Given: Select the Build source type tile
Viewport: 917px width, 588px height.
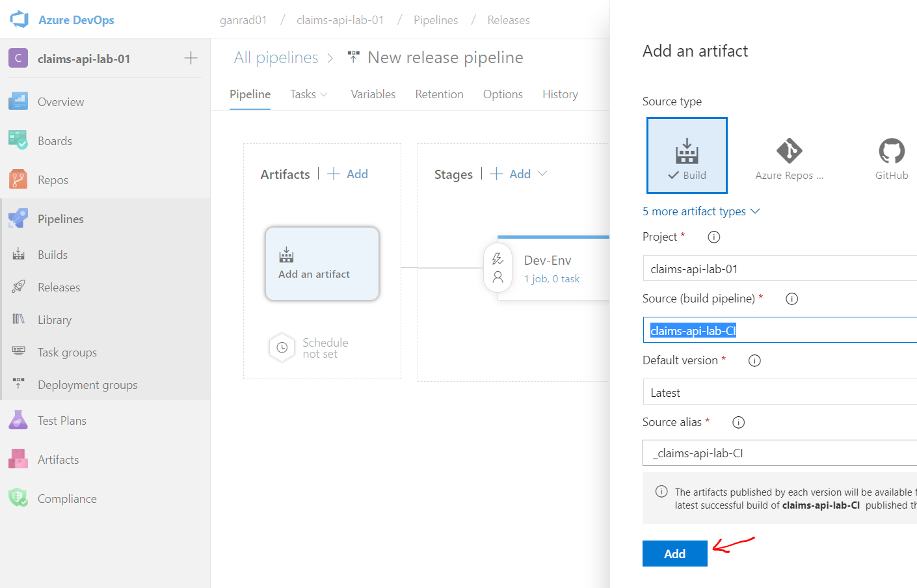Looking at the screenshot, I should [x=687, y=155].
